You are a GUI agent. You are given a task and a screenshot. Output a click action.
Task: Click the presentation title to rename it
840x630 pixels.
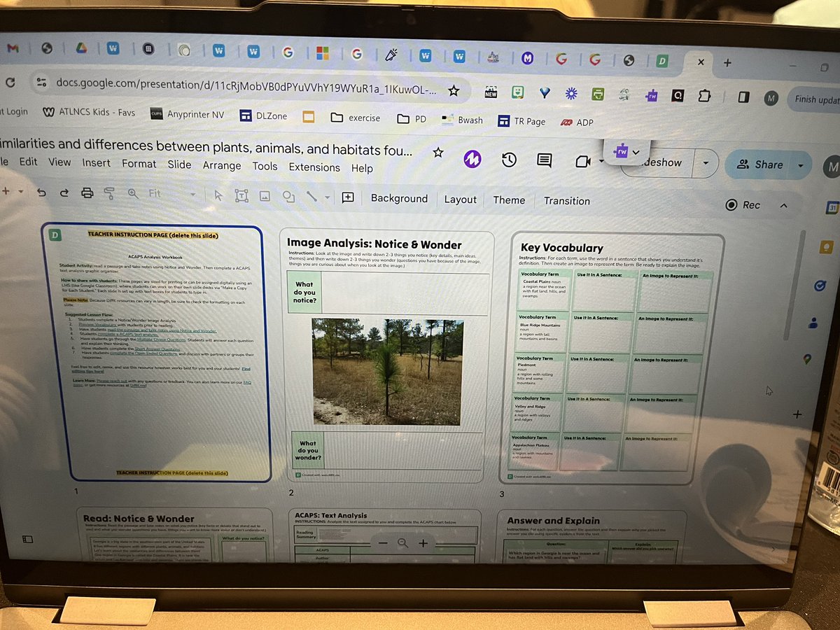[206, 146]
